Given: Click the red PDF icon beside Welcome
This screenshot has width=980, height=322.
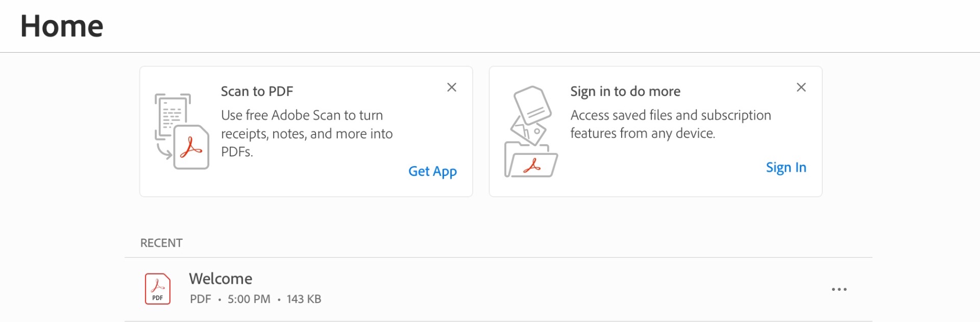Looking at the screenshot, I should 158,289.
